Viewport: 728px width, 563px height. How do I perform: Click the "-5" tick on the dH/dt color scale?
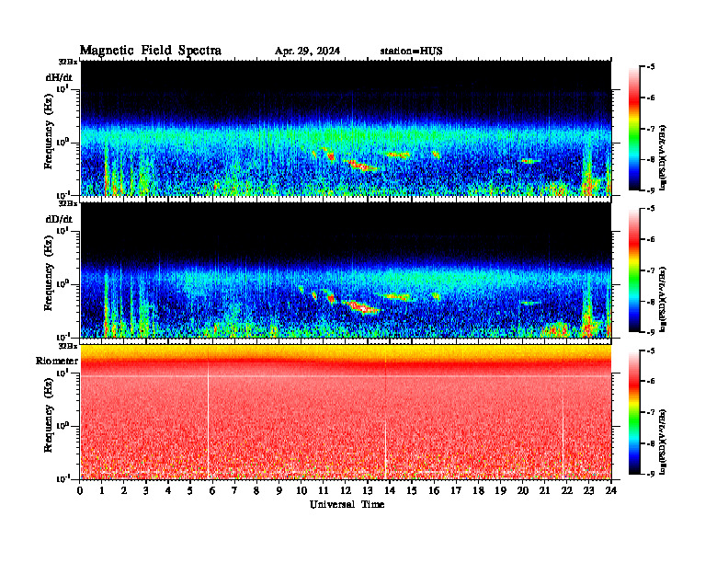point(651,67)
